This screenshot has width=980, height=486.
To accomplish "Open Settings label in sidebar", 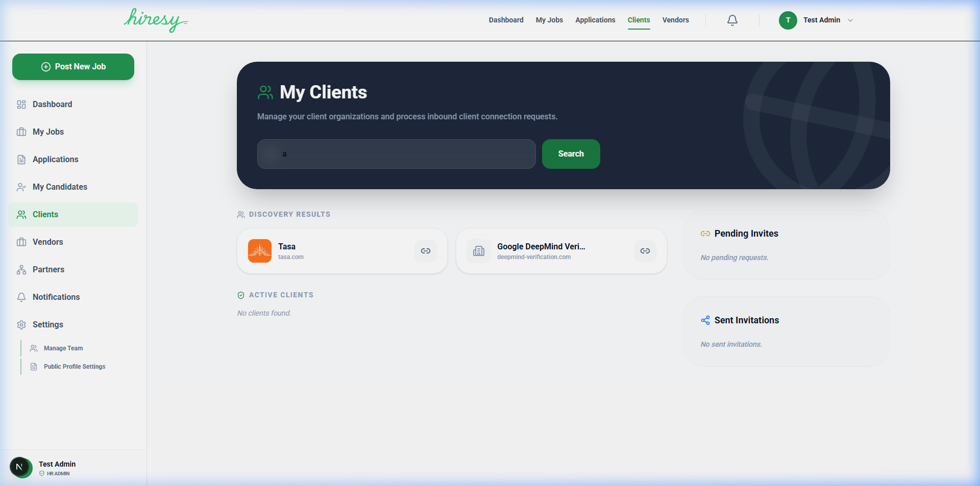I will 48,324.
